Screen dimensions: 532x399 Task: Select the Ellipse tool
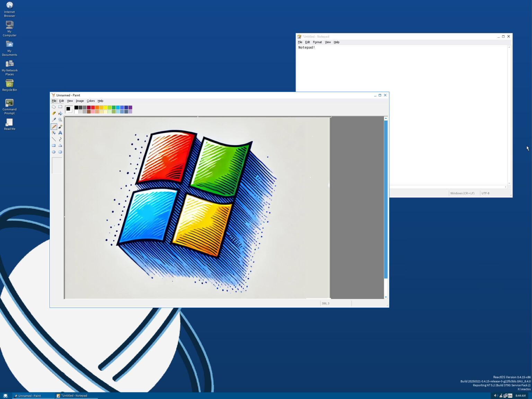(x=54, y=152)
